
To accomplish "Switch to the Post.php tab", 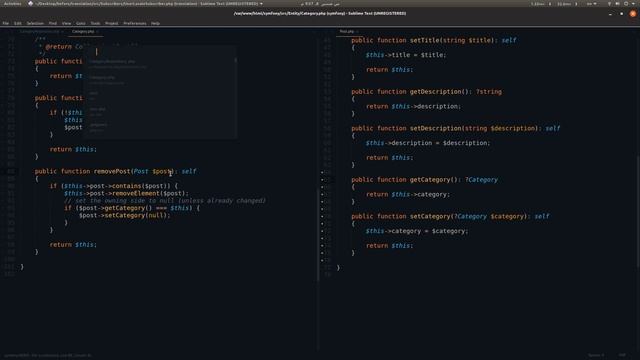I will pyautogui.click(x=347, y=31).
